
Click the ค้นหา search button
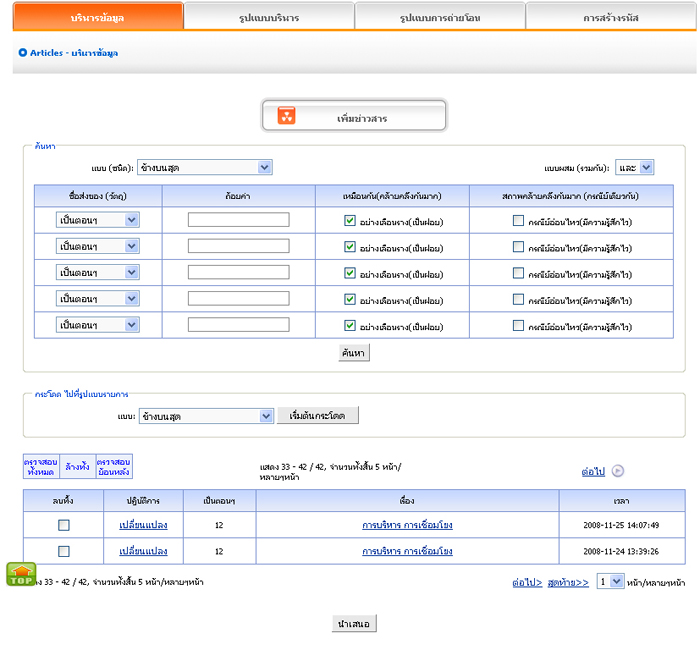354,353
